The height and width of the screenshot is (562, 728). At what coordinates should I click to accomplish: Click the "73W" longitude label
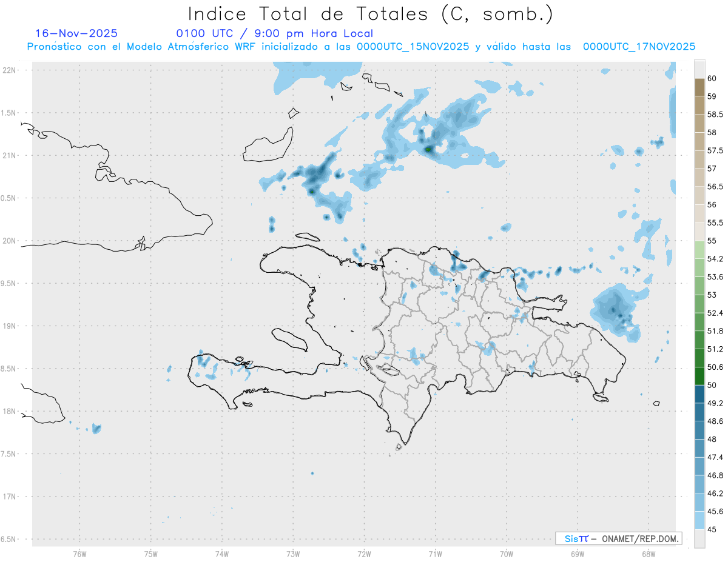click(292, 554)
